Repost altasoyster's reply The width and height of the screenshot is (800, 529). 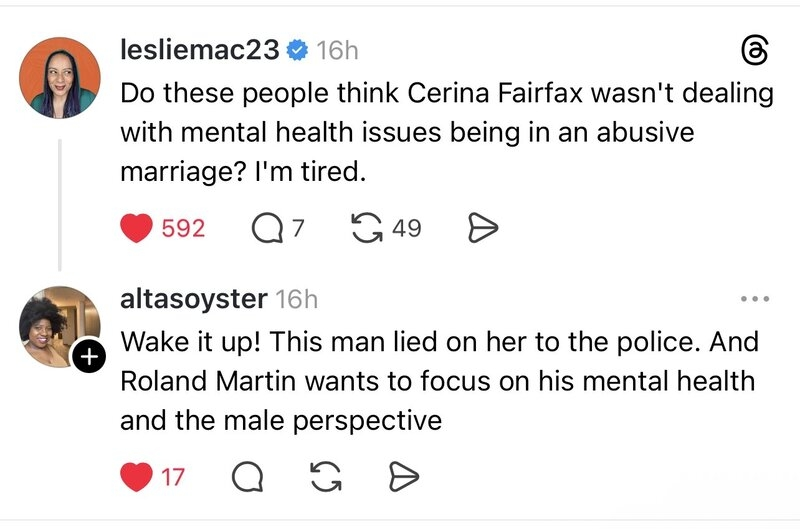pyautogui.click(x=322, y=477)
